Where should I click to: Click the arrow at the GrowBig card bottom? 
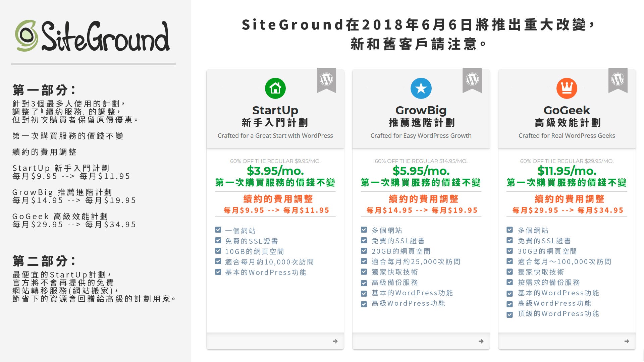pyautogui.click(x=481, y=341)
